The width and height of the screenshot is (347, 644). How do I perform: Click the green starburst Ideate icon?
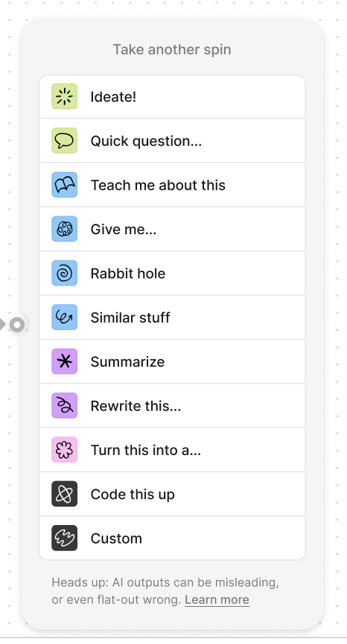click(65, 97)
